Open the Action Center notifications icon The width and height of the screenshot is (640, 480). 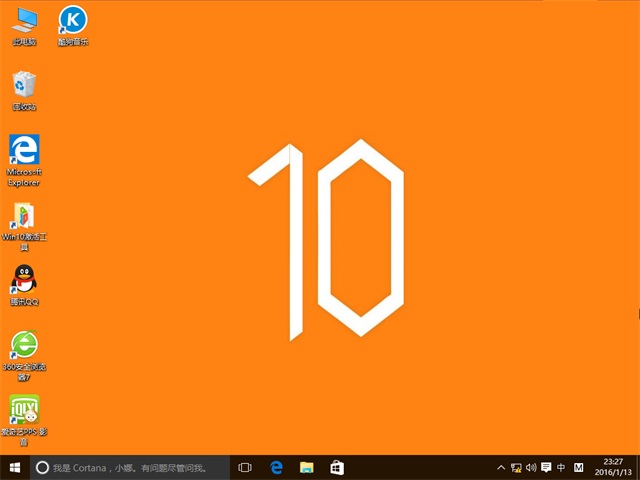click(546, 467)
